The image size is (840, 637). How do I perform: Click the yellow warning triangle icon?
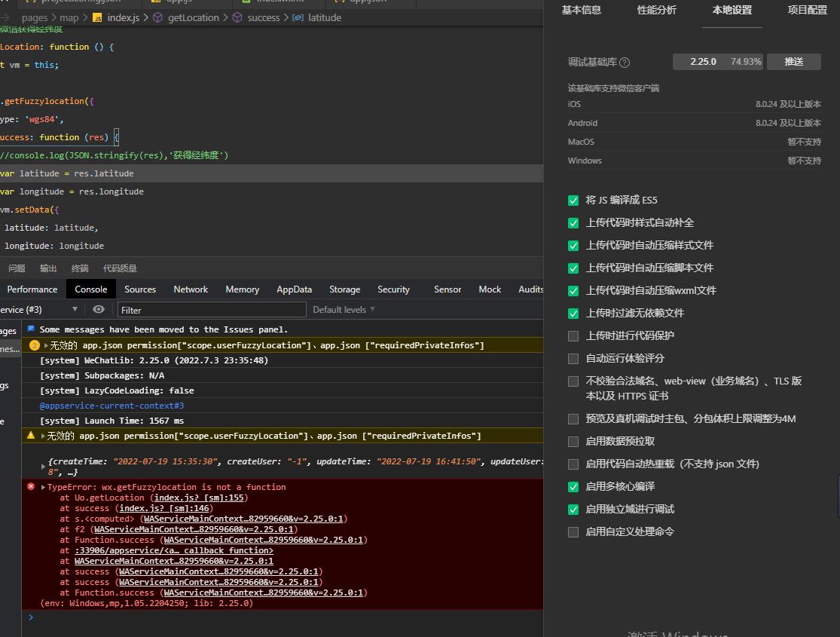click(x=31, y=436)
